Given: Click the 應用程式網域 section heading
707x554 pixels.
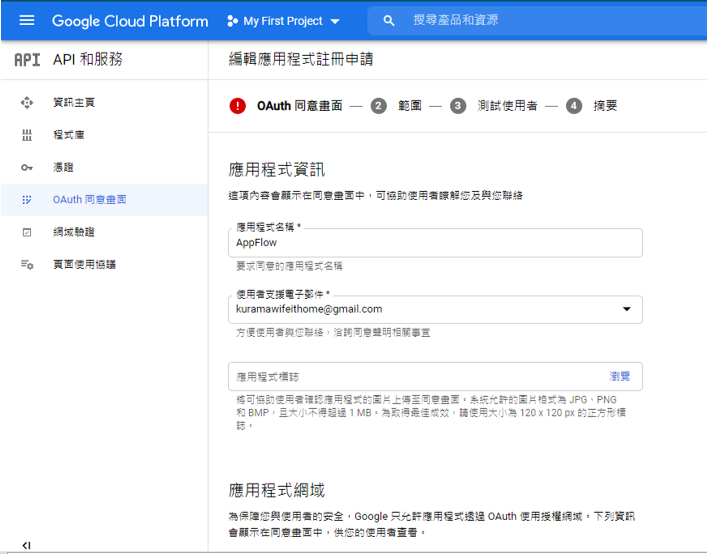Looking at the screenshot, I should (x=276, y=490).
